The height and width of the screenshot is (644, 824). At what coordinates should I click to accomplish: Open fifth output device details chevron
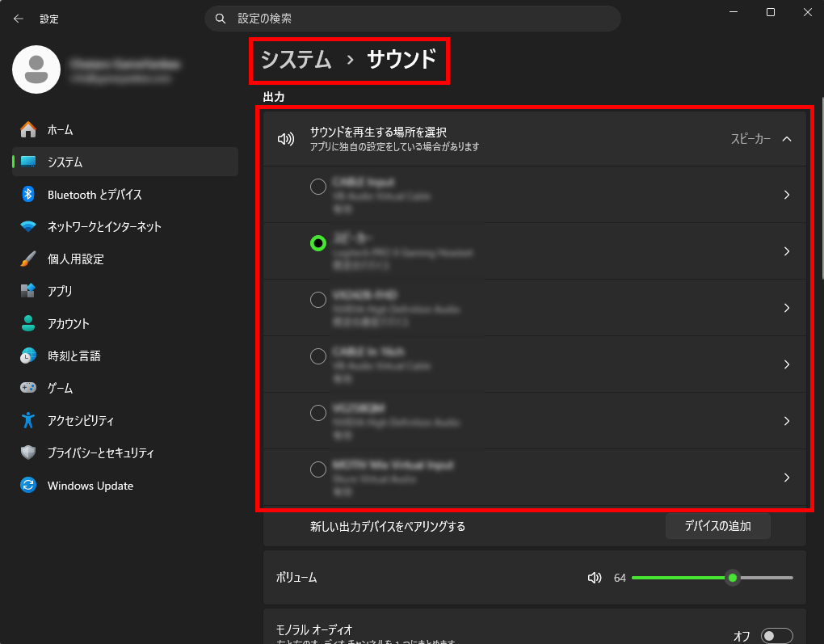[x=787, y=421]
